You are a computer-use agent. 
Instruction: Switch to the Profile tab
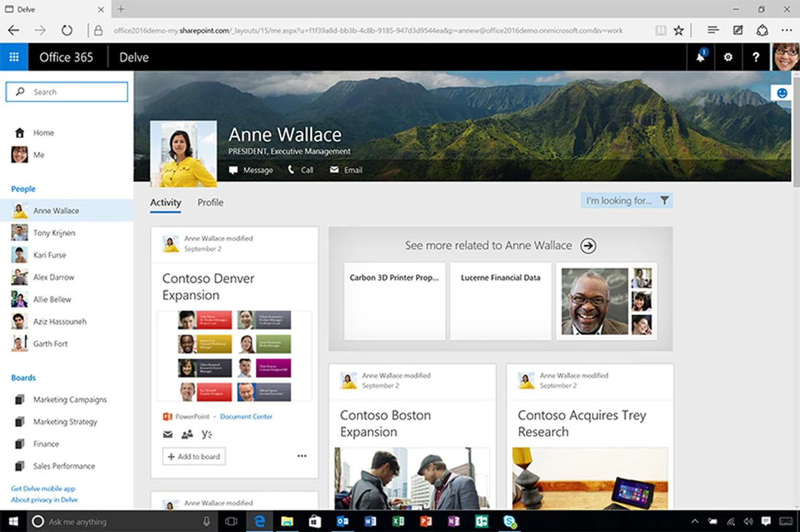pos(210,202)
